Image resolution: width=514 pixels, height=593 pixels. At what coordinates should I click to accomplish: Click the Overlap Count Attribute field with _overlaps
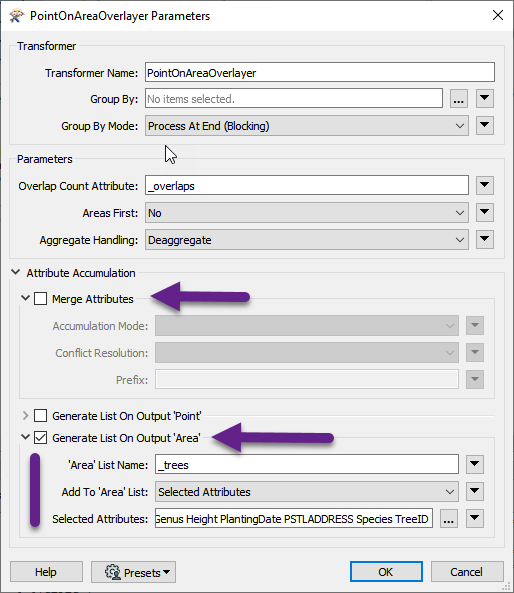(x=307, y=186)
